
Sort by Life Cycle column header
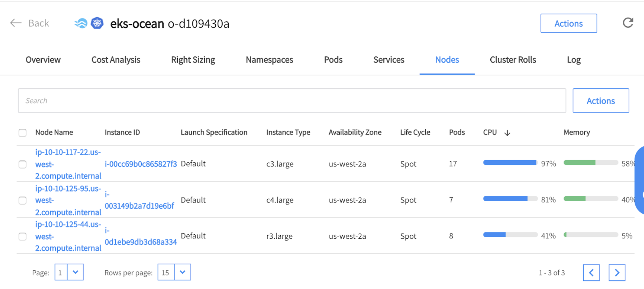point(415,132)
